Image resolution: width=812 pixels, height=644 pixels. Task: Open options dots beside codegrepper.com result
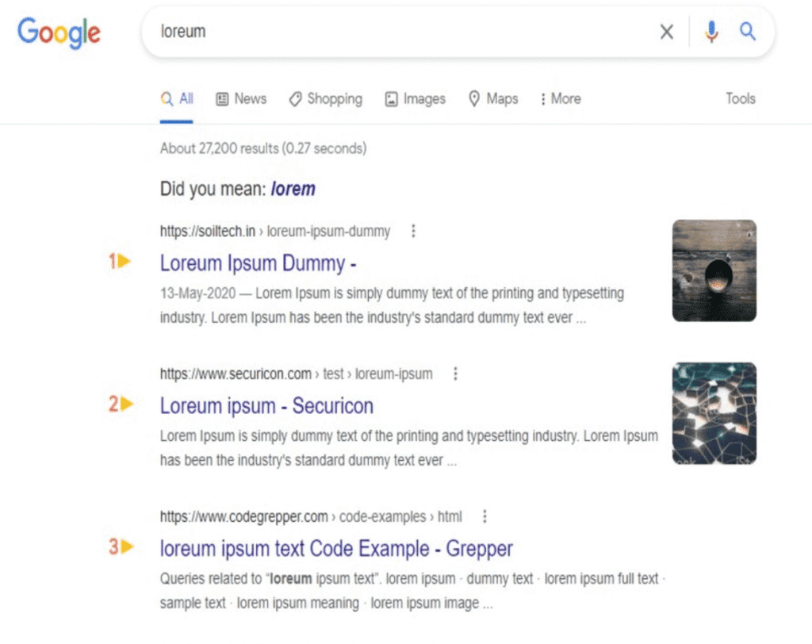point(485,516)
